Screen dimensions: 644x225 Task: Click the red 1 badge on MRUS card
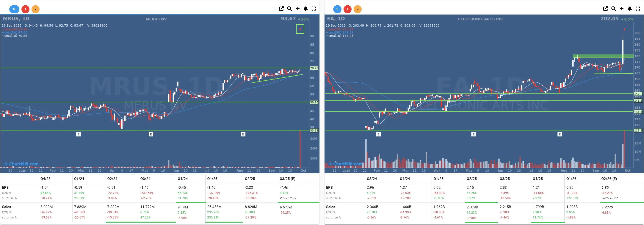(25, 9)
